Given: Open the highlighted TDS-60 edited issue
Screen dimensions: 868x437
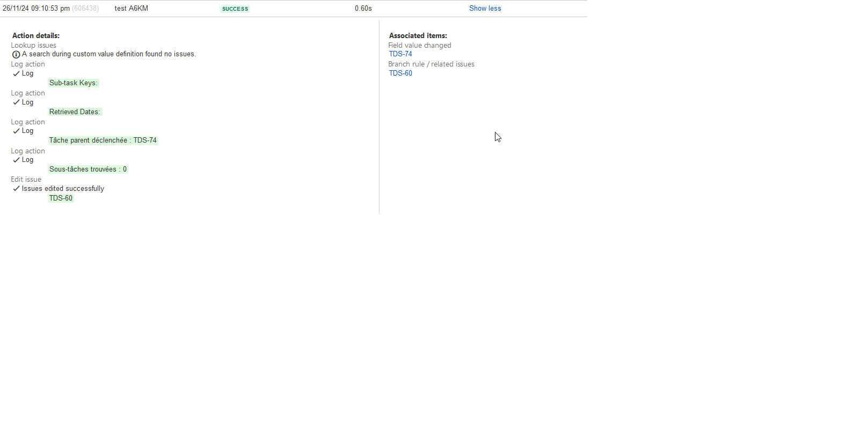Looking at the screenshot, I should click(x=61, y=198).
